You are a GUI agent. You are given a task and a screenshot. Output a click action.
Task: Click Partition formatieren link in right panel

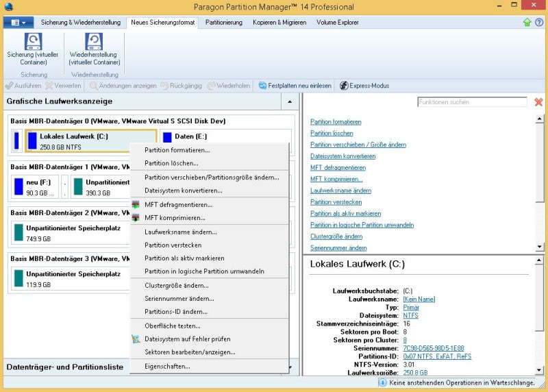coord(336,122)
